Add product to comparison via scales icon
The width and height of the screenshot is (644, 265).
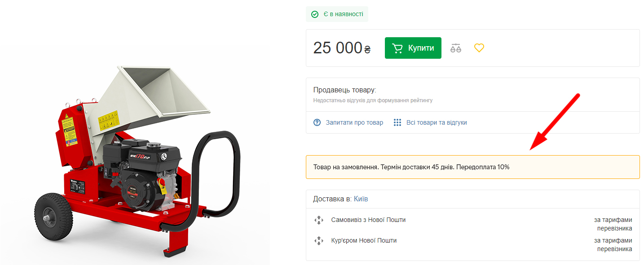point(456,48)
